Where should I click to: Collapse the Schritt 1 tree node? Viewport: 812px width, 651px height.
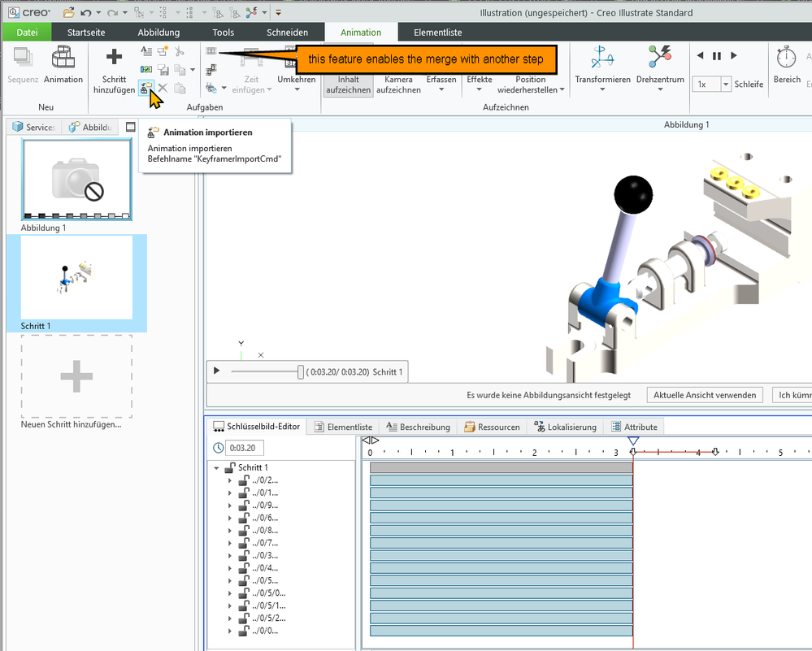tap(216, 468)
